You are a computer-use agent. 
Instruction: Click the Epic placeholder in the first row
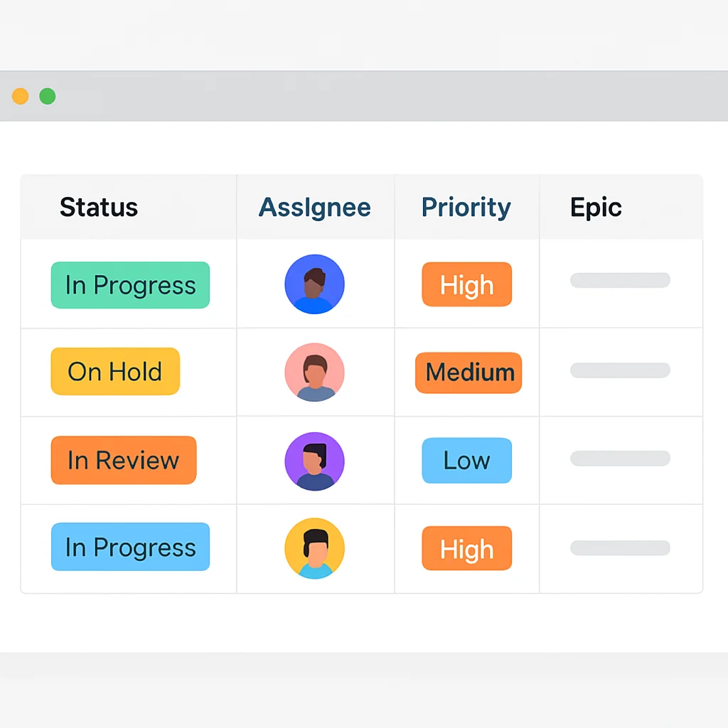pyautogui.click(x=620, y=280)
